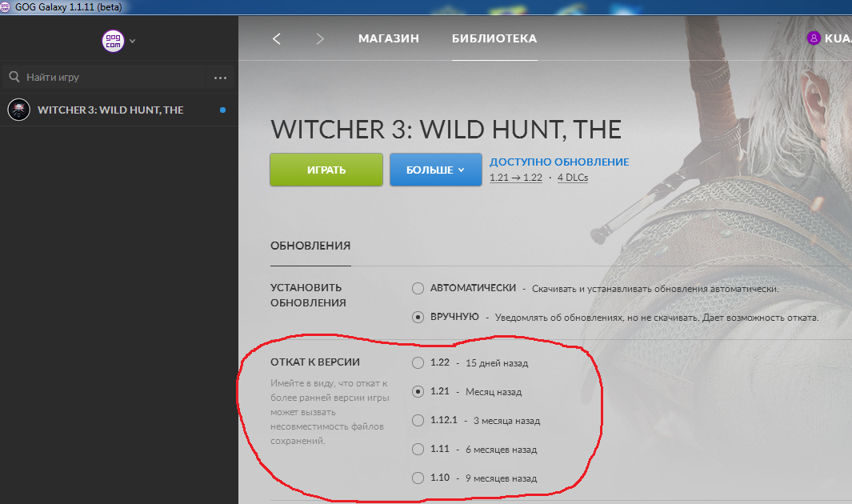The image size is (852, 504).
Task: Click the 'WITCHER 3: WILD HUNT, THE' page heading
Action: (x=446, y=130)
